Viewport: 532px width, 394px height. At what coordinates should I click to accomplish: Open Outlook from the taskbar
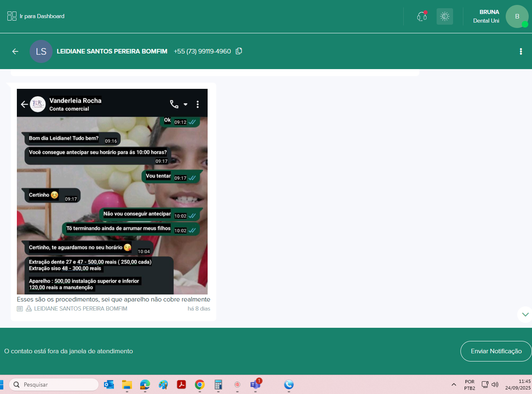click(x=109, y=385)
